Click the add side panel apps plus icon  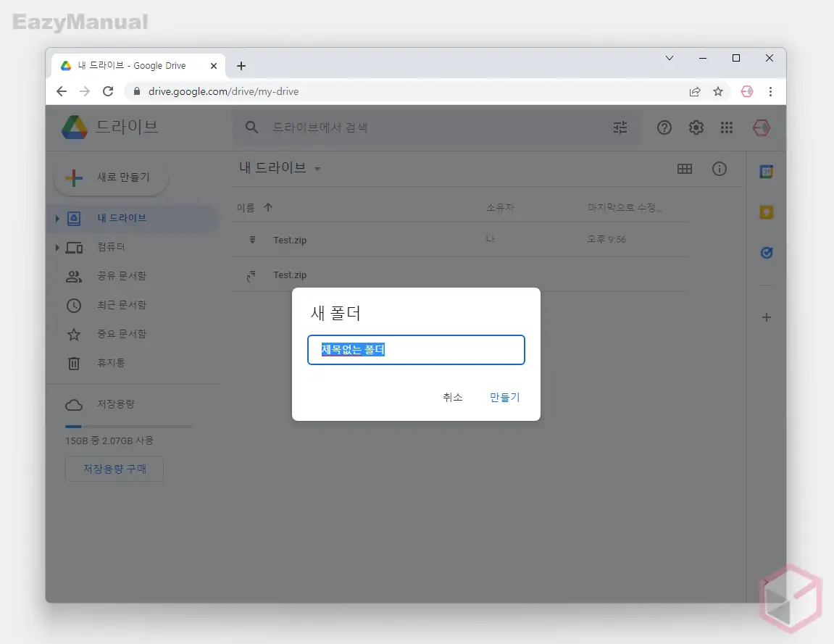[766, 317]
